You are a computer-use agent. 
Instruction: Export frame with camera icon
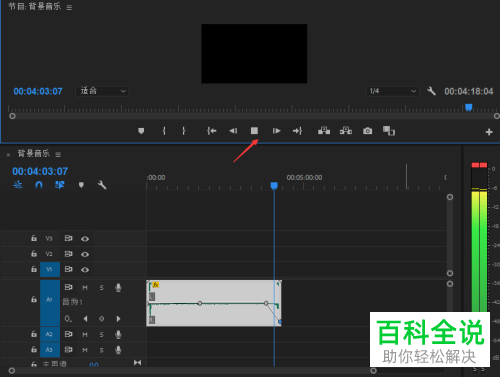coord(367,131)
